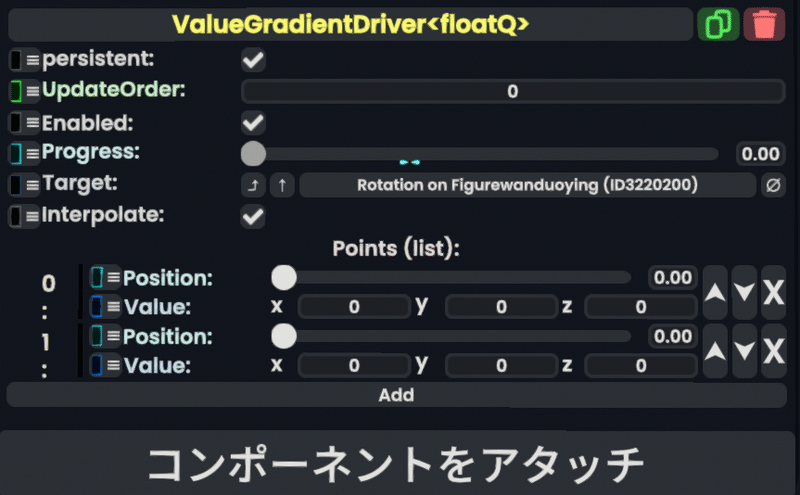The width and height of the screenshot is (800, 495).
Task: Click point 1 Value z input field
Action: click(641, 365)
